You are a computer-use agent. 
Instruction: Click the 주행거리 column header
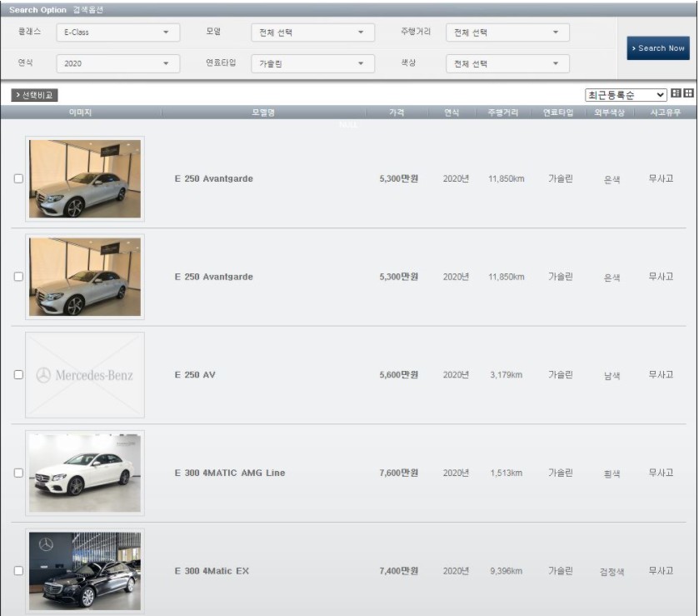click(503, 113)
